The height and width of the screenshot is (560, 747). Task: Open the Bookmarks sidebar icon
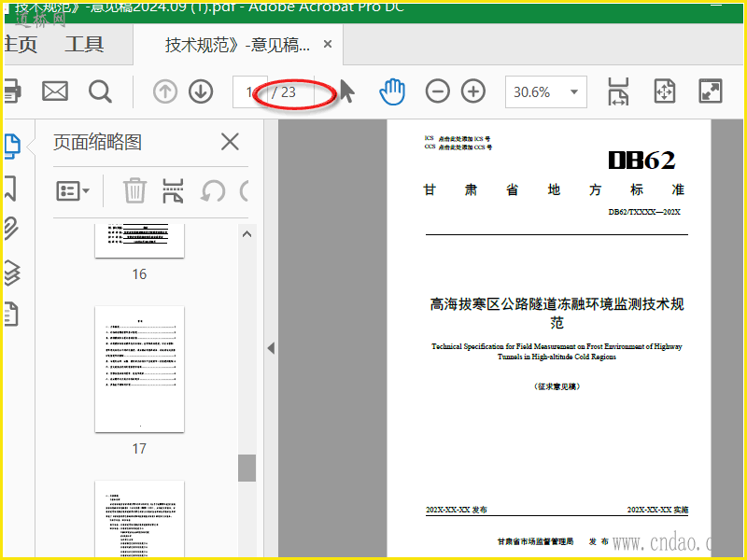point(10,188)
